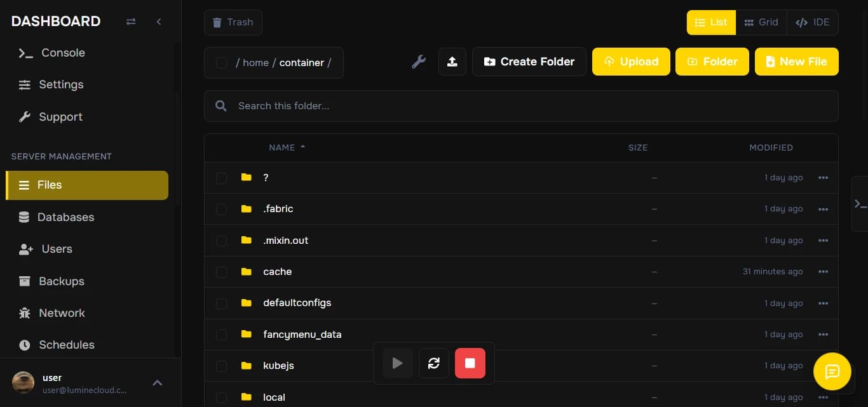Screen dimensions: 868x407
Task: Select the cache folder checkbox
Action: pos(221,272)
